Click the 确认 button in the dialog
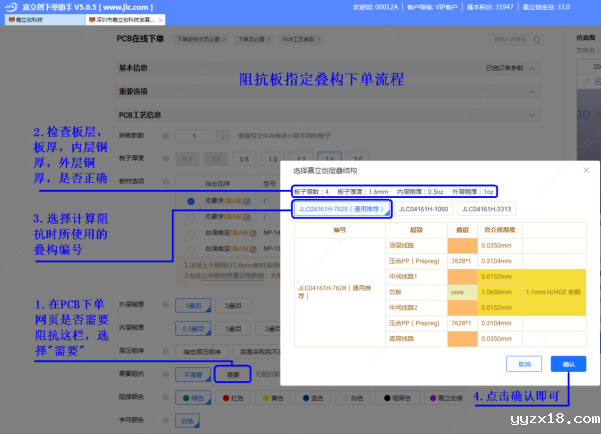Screen dimensions: 601x435 (x=568, y=364)
